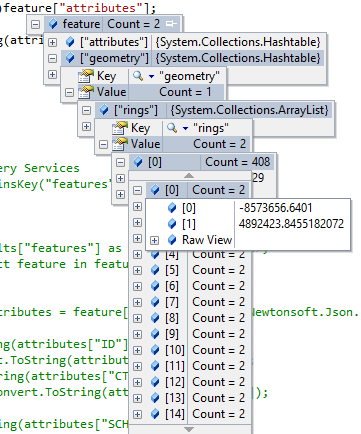This screenshot has width=361, height=434.
Task: Collapse the feature root datatip node
Action: (36, 24)
